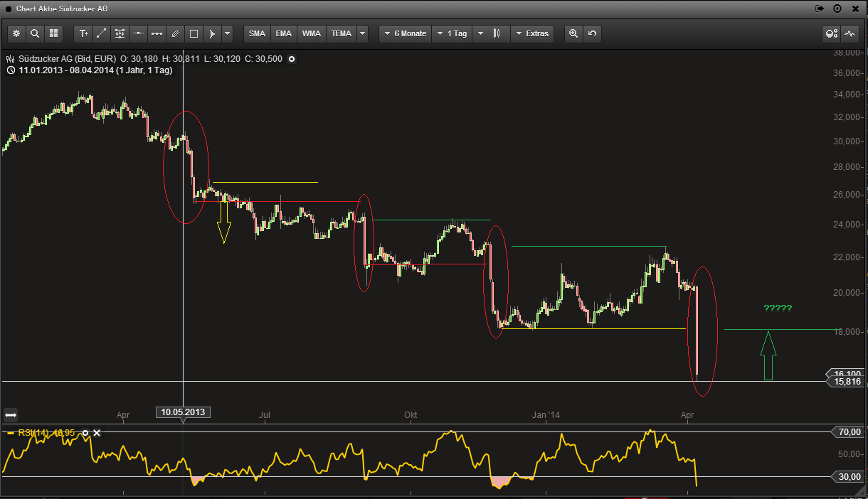
Task: Click the undo zoom reset arrow icon
Action: [592, 33]
